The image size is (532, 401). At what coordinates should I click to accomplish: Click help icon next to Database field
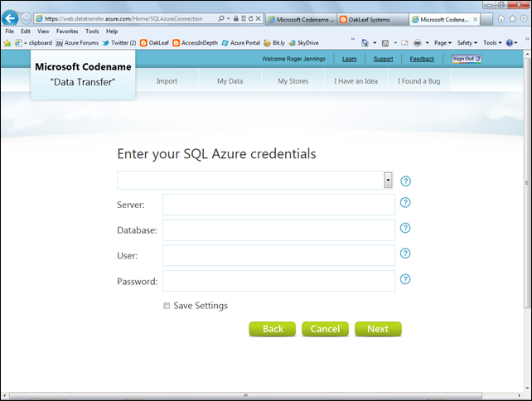click(405, 228)
